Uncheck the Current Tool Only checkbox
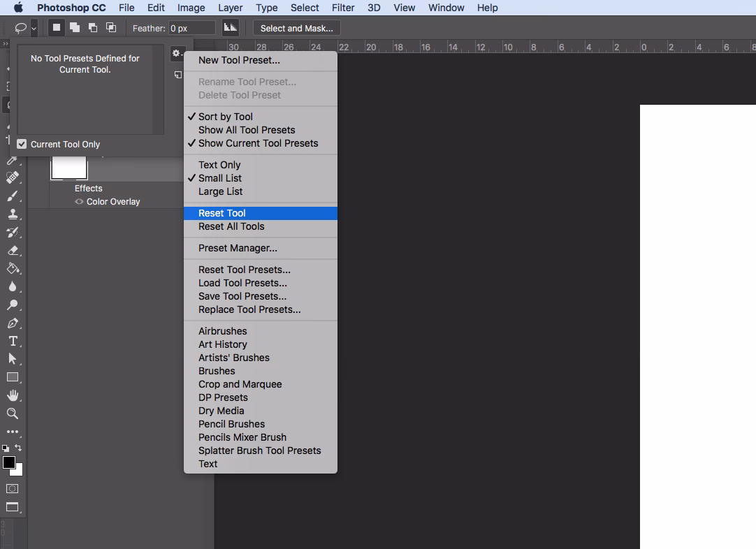 [22, 144]
